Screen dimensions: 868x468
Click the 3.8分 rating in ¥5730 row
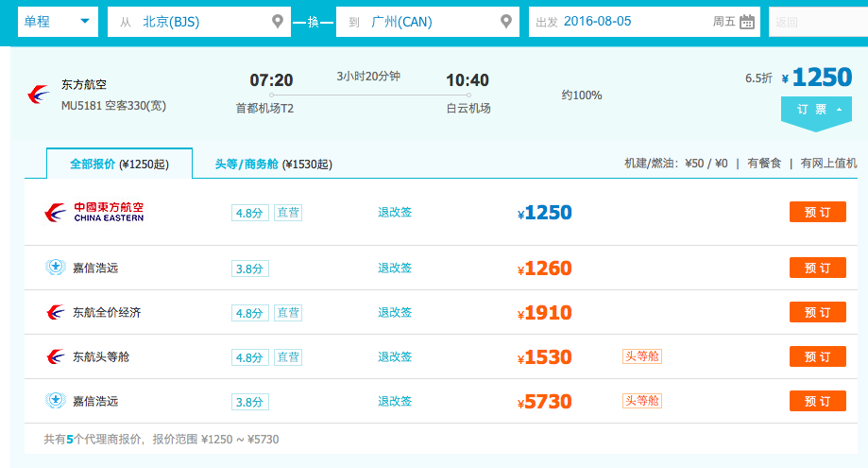(249, 402)
